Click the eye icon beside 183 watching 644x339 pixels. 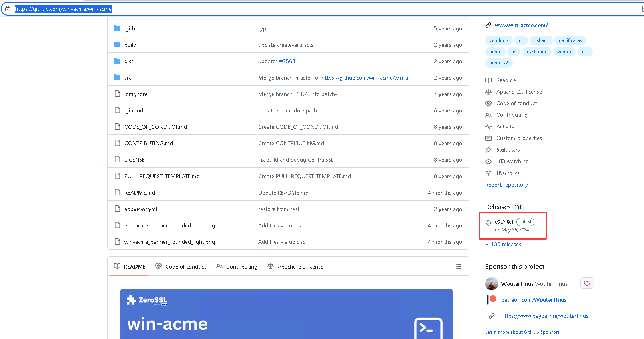[x=488, y=161]
